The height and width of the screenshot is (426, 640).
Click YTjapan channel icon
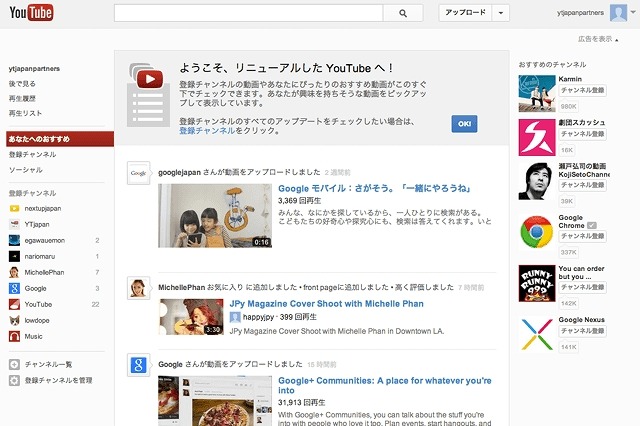point(14,224)
